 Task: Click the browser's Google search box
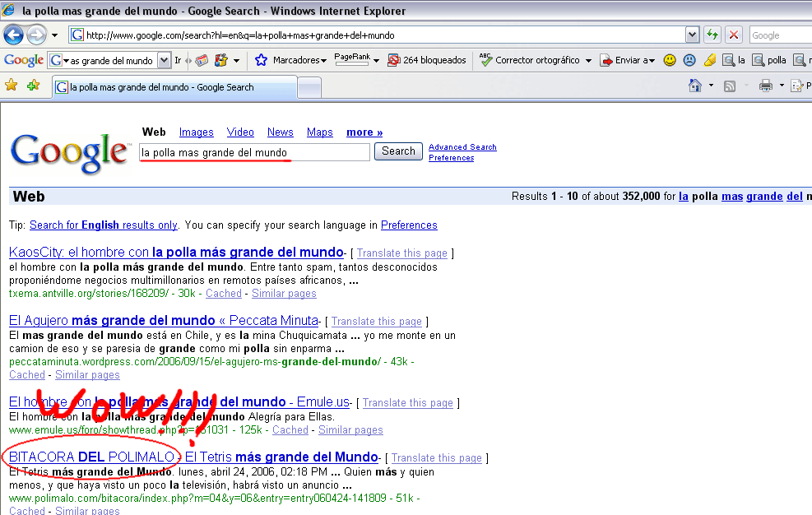(x=781, y=35)
